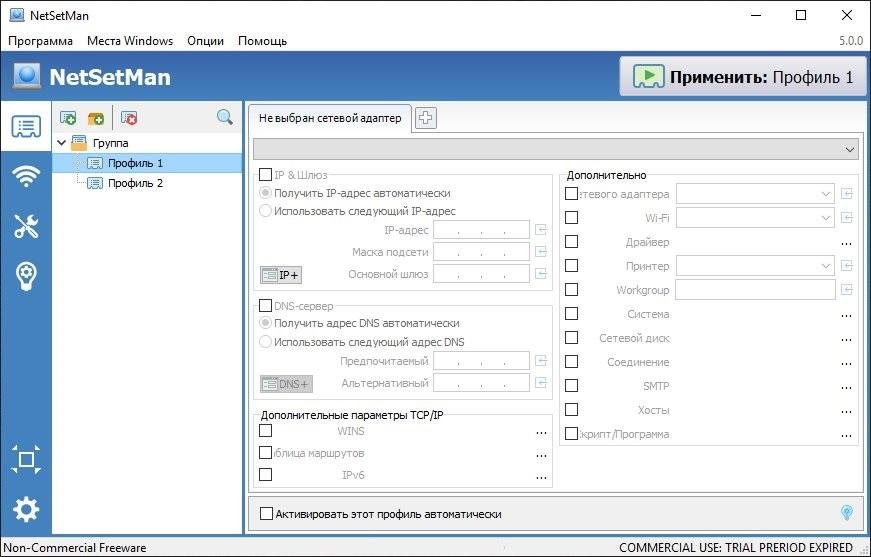Viewport: 871px width, 557px height.
Task: Open the Wi-Fi management sidebar icon
Action: (x=26, y=176)
